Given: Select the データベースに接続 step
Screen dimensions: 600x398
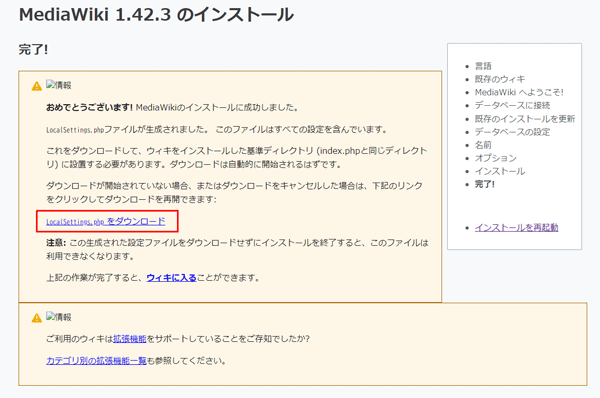Looking at the screenshot, I should (512, 105).
